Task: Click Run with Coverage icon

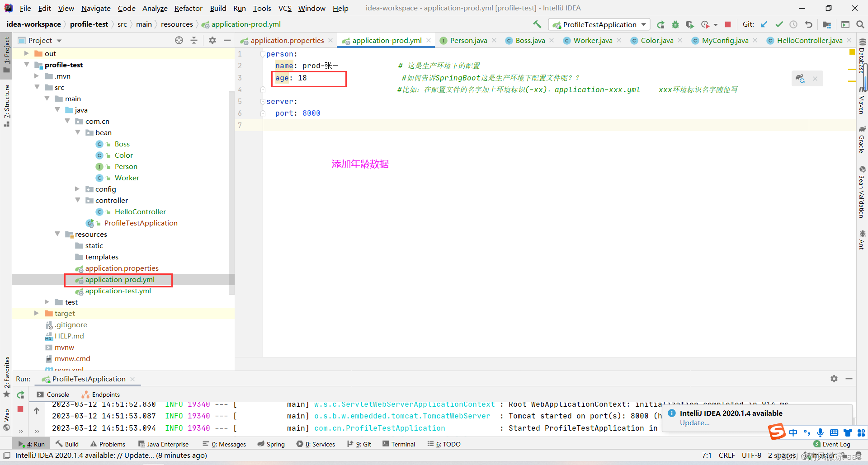Action: (x=690, y=24)
